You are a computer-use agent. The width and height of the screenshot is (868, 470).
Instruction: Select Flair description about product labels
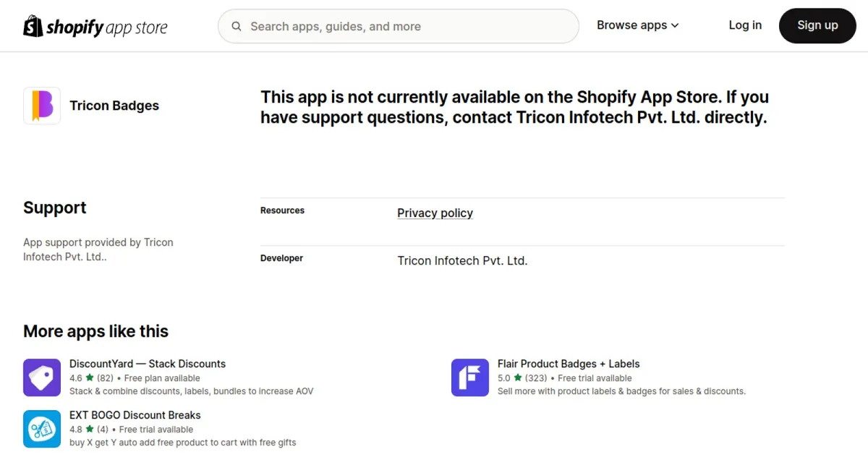(x=621, y=391)
